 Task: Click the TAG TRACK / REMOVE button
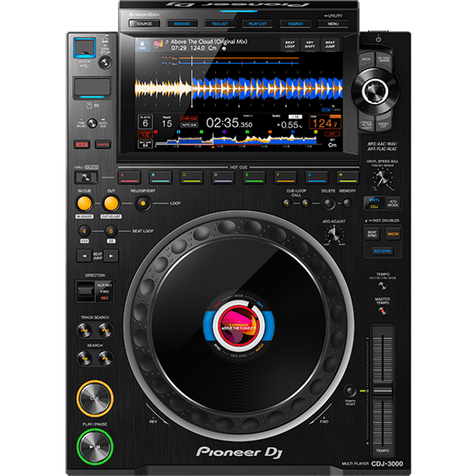click(384, 59)
